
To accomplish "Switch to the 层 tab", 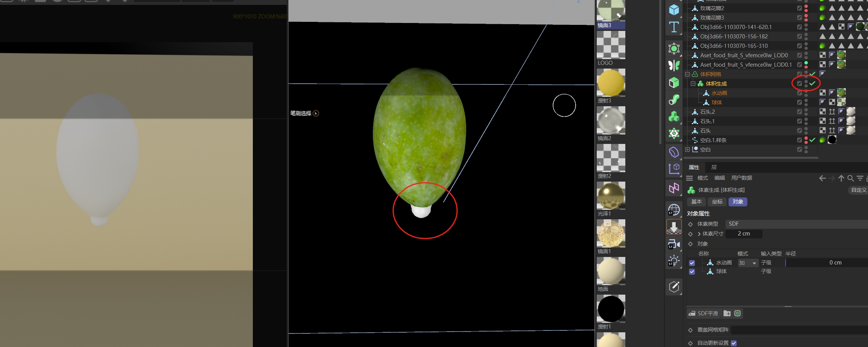I will point(714,167).
